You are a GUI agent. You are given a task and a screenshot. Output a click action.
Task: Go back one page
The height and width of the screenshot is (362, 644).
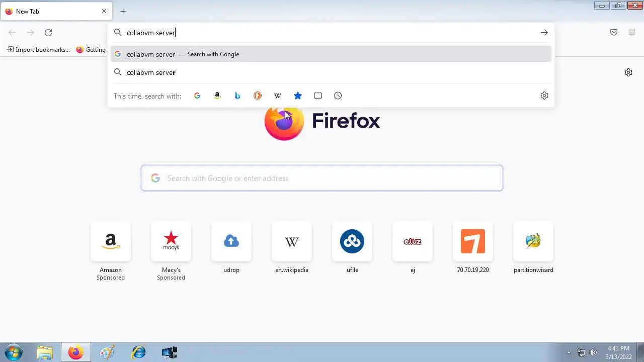(x=12, y=33)
